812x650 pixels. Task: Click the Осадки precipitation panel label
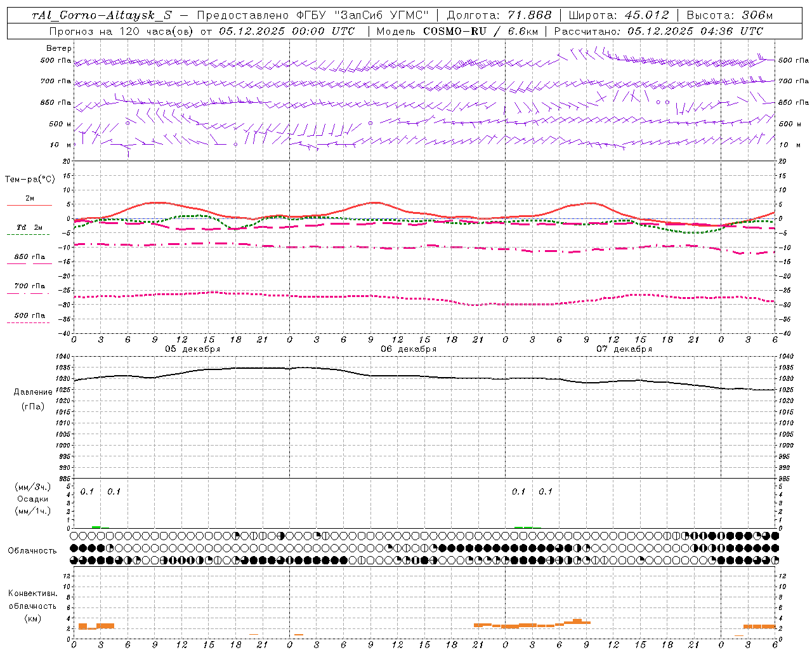tap(33, 499)
